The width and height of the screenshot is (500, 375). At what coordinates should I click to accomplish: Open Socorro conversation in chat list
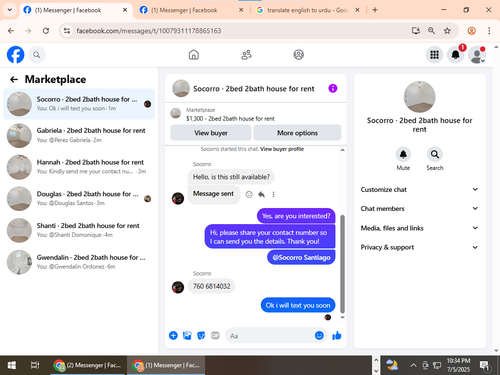[x=79, y=104]
